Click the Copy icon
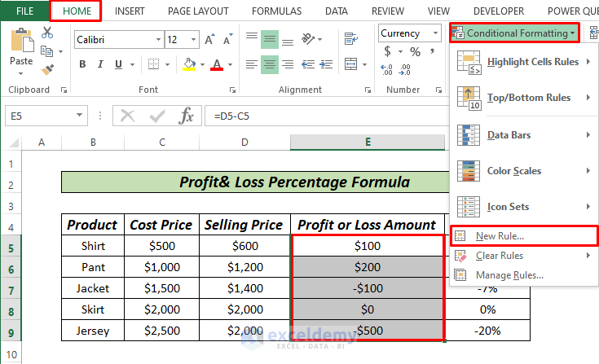This screenshot has width=599, height=364. (46, 50)
